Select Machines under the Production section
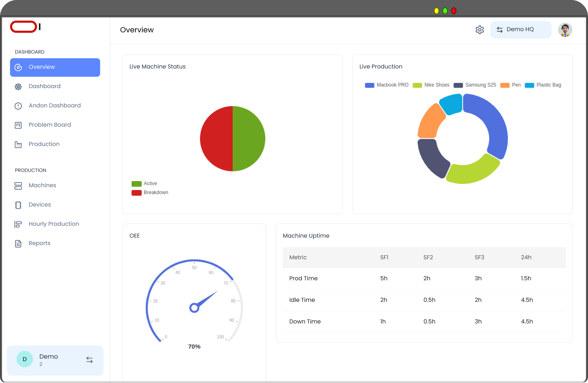This screenshot has width=588, height=383. pyautogui.click(x=42, y=185)
